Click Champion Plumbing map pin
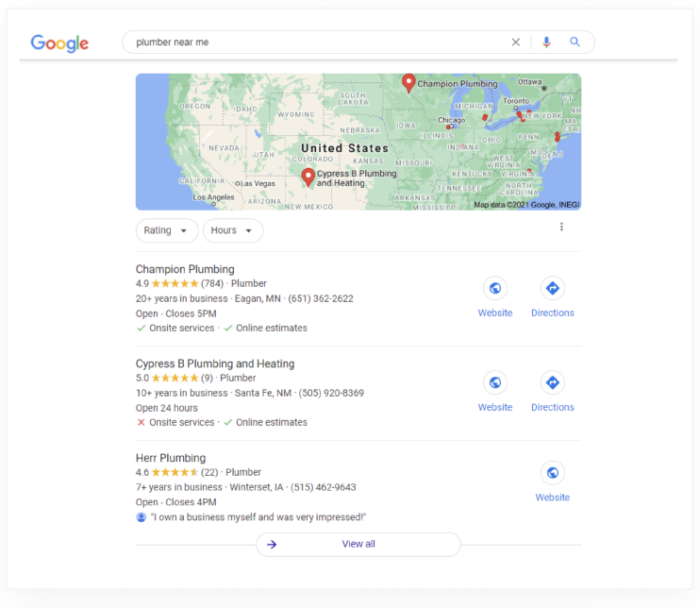Image resolution: width=700 pixels, height=608 pixels. click(408, 83)
